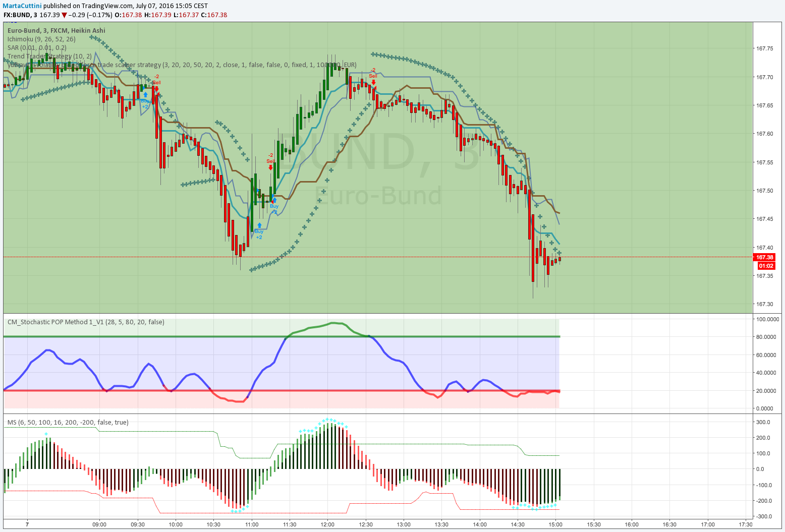This screenshot has height=532, width=785.
Task: Click the leftmost blue Buy arrow marker
Action: click(145, 94)
